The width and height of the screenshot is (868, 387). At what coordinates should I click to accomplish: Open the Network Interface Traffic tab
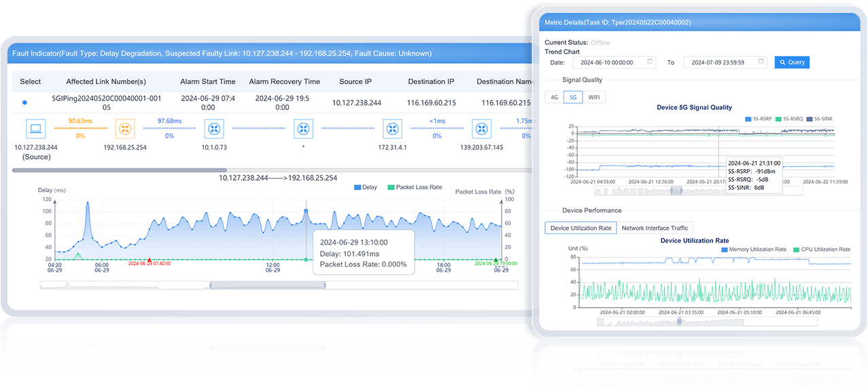click(655, 228)
